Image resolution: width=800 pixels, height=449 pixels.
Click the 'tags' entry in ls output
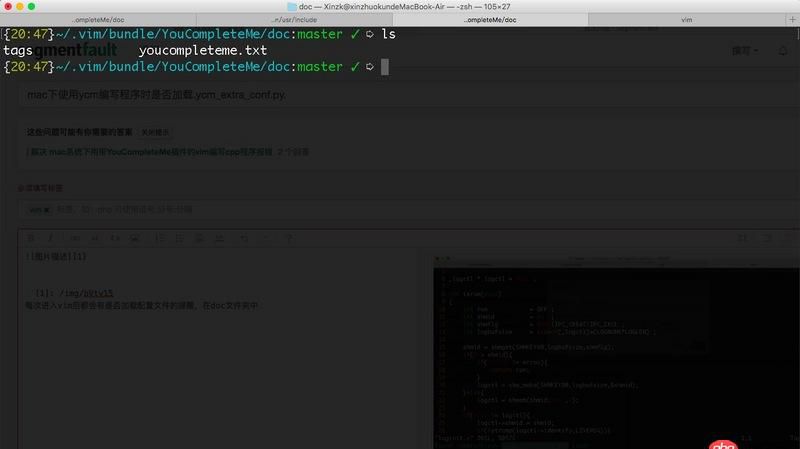coord(18,51)
